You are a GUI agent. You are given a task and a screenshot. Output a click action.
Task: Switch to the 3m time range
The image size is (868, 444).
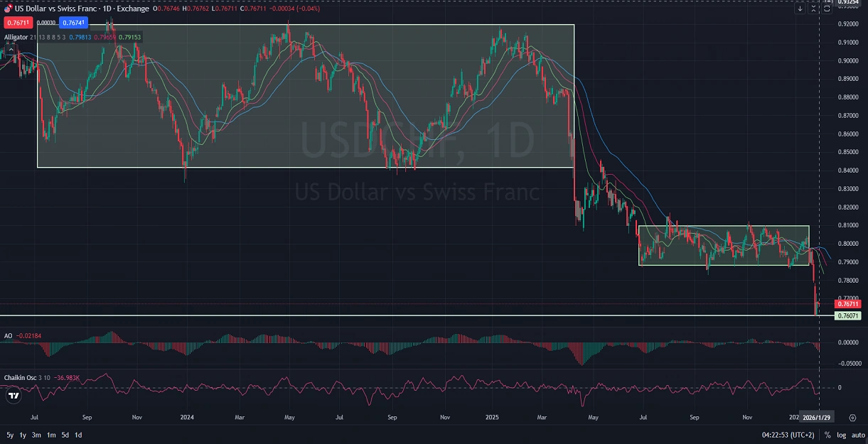(36, 435)
